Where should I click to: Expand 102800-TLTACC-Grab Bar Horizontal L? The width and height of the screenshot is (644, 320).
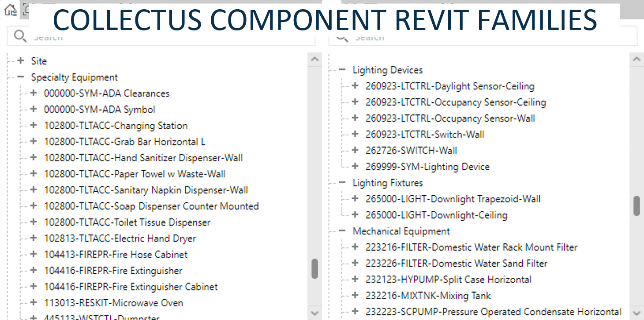coord(34,141)
